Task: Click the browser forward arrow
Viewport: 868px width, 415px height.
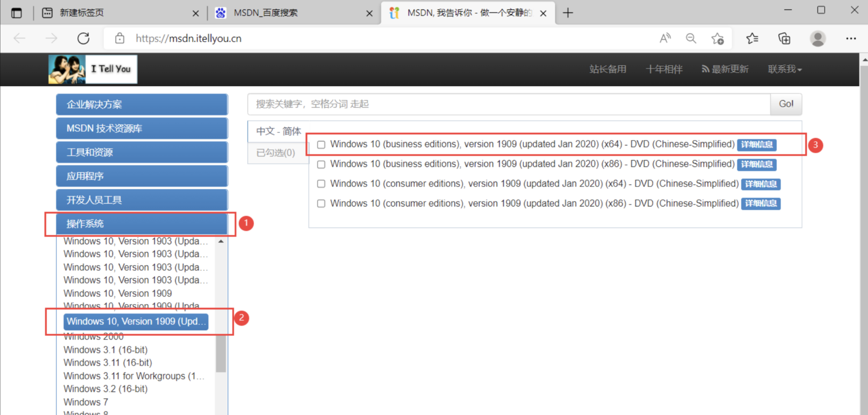Action: pos(51,39)
